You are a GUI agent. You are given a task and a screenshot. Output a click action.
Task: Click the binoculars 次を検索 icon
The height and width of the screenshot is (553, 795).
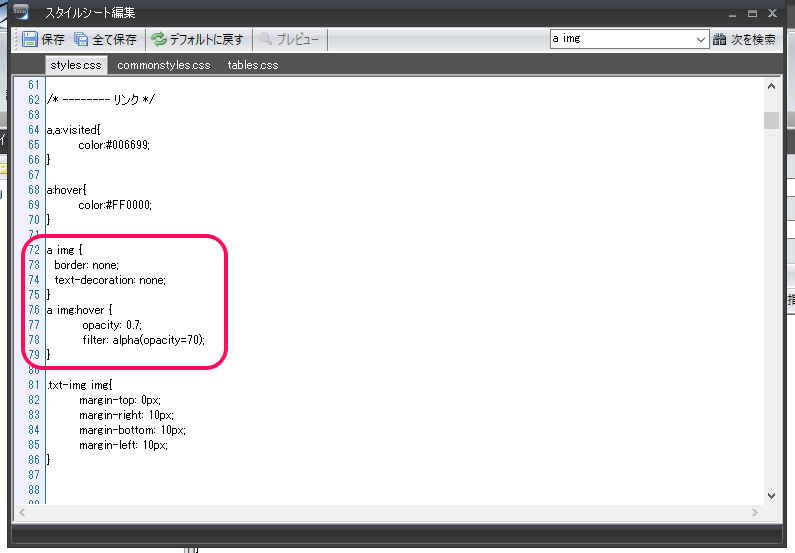coord(720,40)
